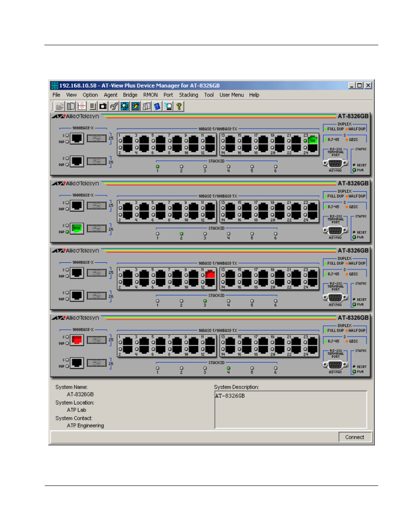Click inside the System Description text box
This screenshot has height=532, width=411.
click(291, 410)
